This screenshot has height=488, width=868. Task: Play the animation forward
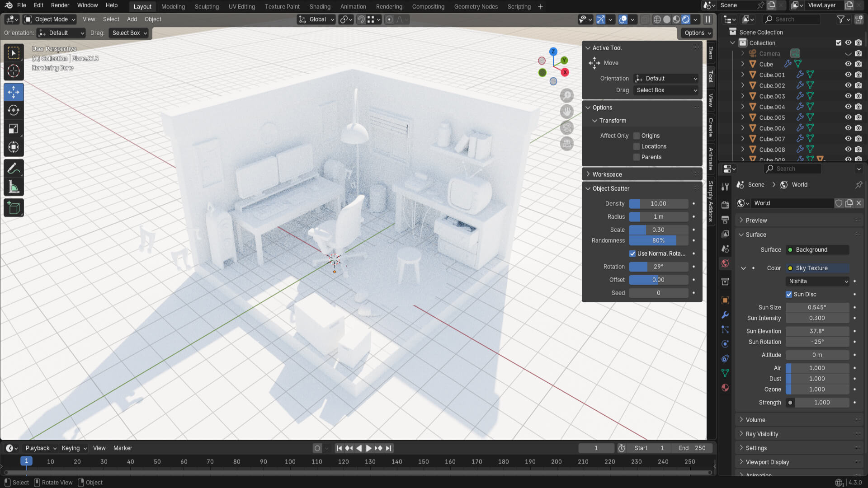pyautogui.click(x=368, y=448)
